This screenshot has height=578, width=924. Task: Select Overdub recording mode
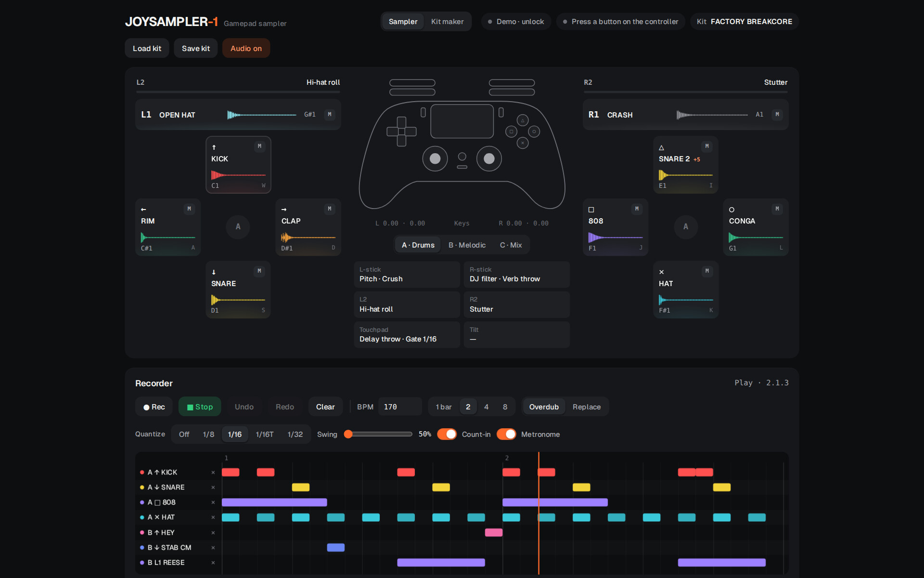[544, 407]
